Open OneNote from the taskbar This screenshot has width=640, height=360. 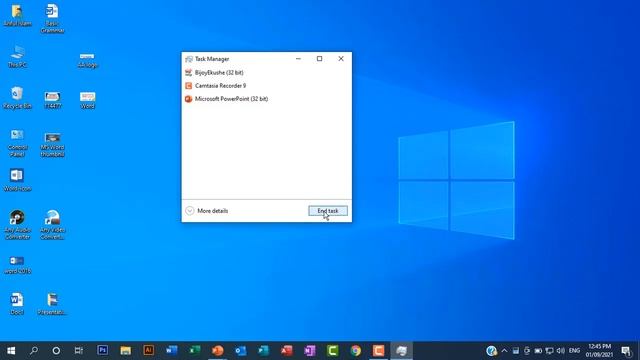pos(310,351)
